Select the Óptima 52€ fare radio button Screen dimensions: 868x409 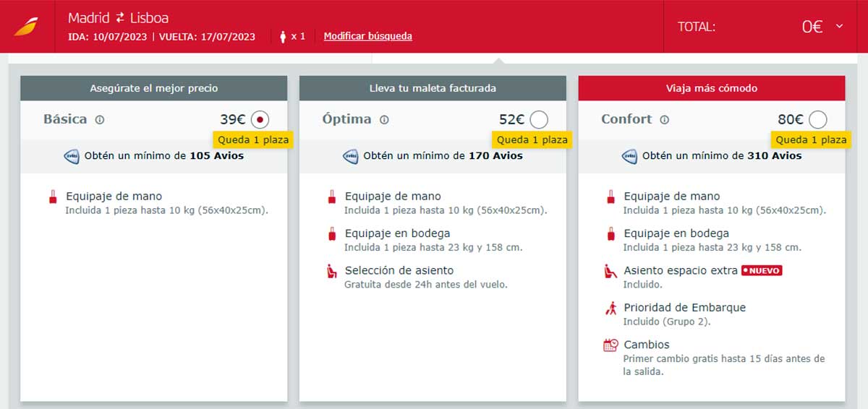coord(539,120)
